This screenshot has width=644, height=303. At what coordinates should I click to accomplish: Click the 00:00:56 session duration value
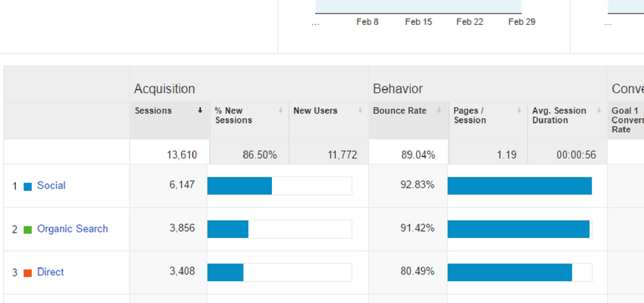577,155
